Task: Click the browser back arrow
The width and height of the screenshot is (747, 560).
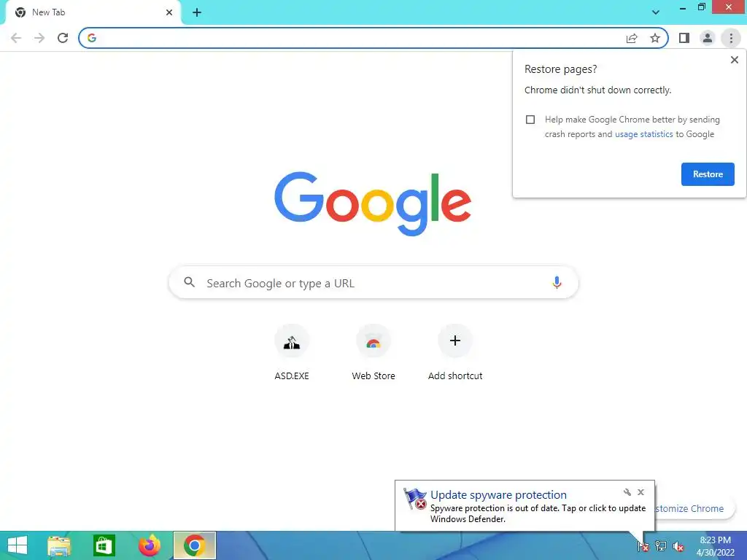Action: pyautogui.click(x=16, y=38)
